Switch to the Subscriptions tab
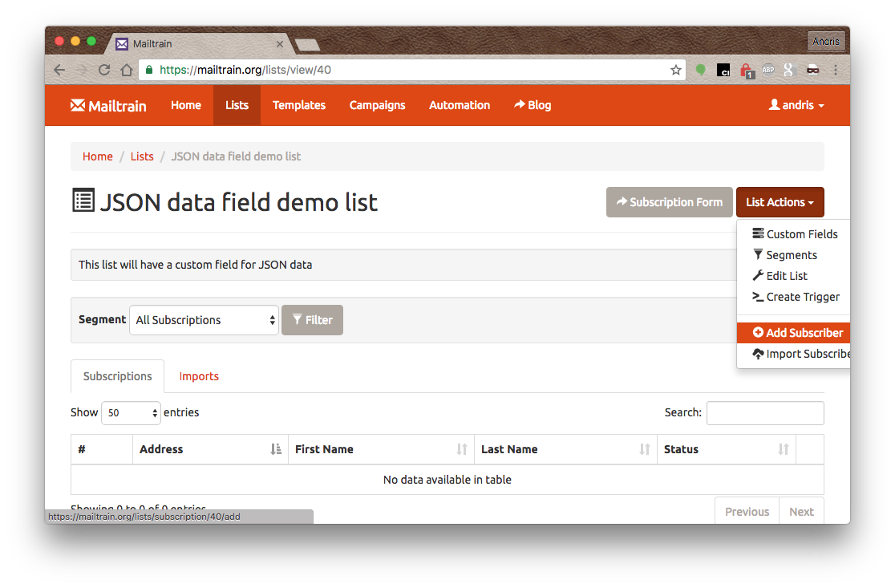 click(x=118, y=376)
